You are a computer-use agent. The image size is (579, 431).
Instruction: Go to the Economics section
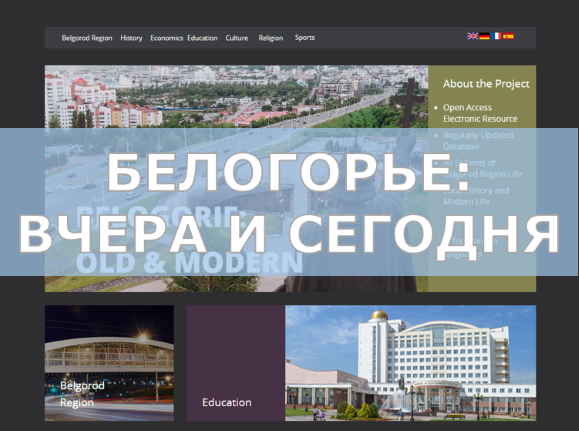[x=167, y=38]
